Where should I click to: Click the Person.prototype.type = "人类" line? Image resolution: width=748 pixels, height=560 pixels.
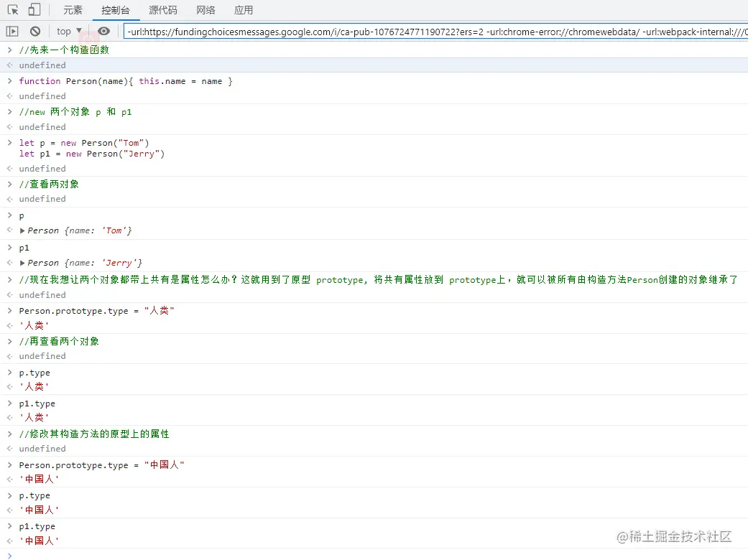coord(96,311)
